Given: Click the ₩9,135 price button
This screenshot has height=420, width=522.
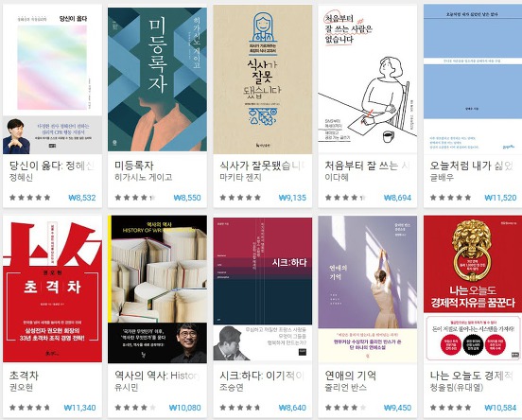Looking at the screenshot, I should pos(292,198).
